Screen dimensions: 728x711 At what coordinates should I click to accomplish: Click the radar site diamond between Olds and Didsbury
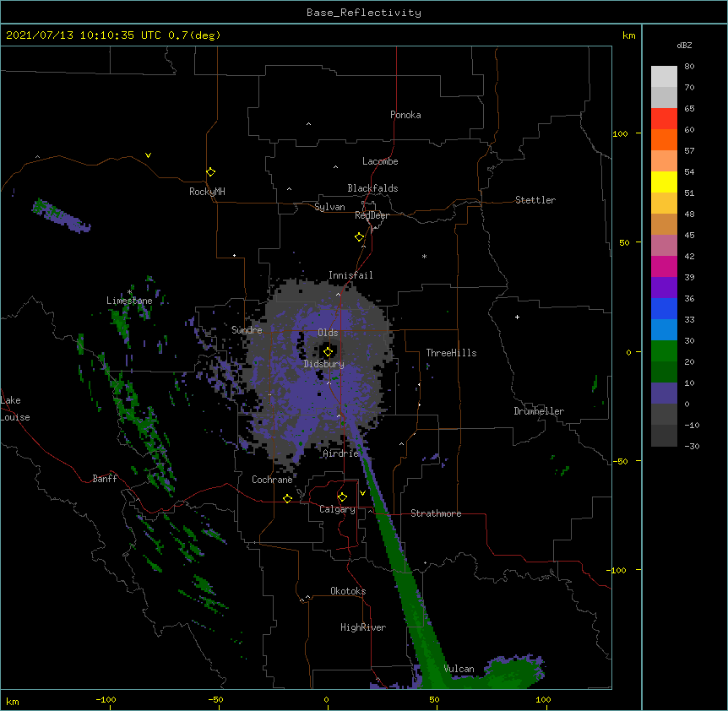[x=328, y=352]
